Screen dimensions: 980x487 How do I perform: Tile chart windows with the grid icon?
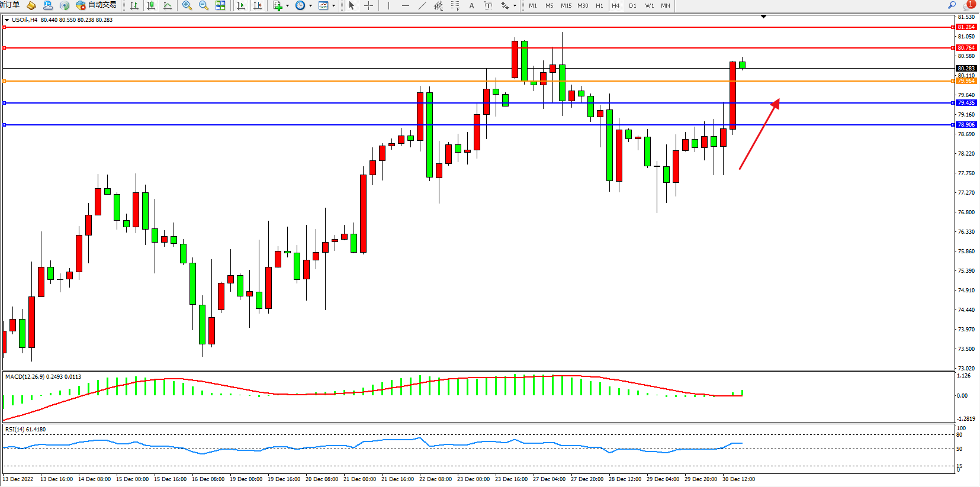coord(220,5)
